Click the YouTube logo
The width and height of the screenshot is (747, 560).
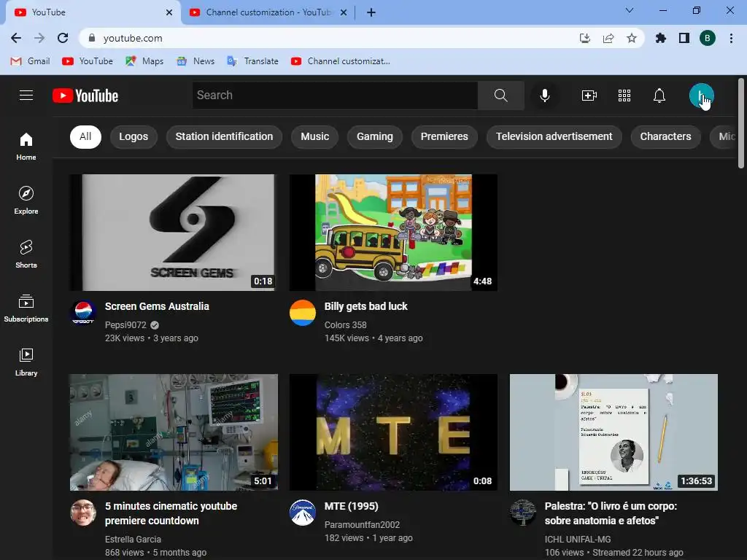85,96
